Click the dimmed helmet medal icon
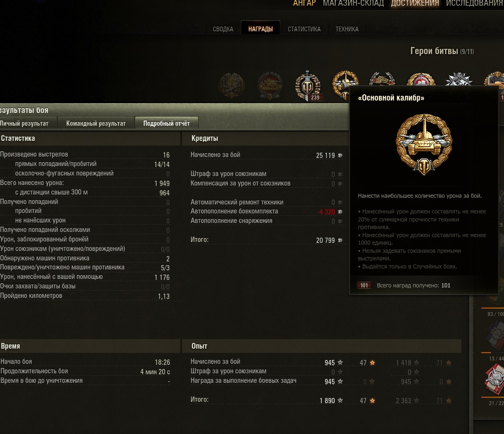The height and width of the screenshot is (434, 504). click(x=231, y=85)
